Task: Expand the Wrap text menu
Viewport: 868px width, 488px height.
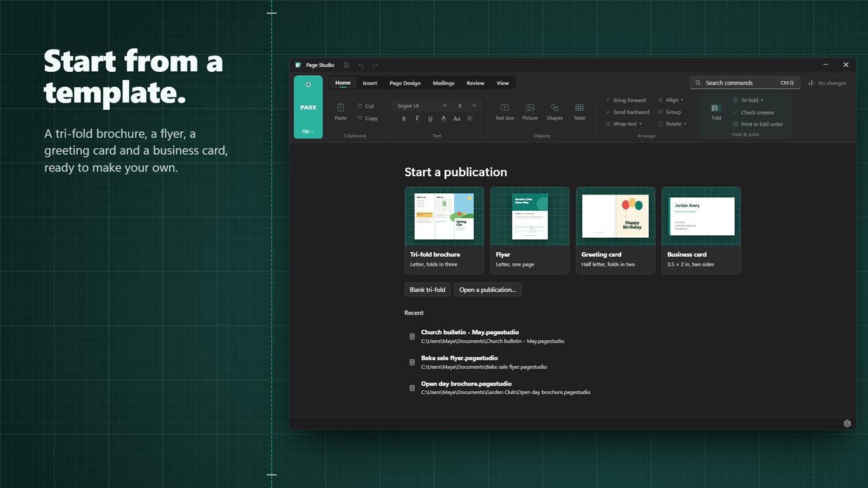Action: 623,124
